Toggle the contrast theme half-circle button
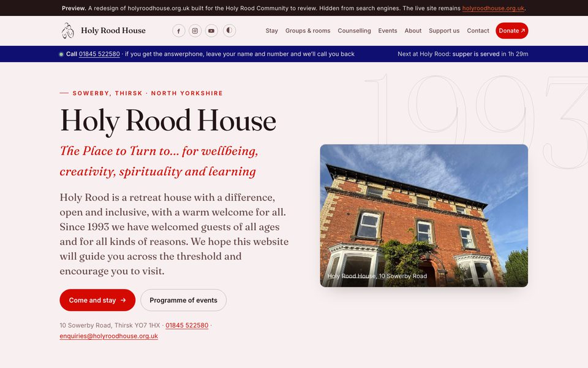This screenshot has width=588, height=368. [x=229, y=31]
